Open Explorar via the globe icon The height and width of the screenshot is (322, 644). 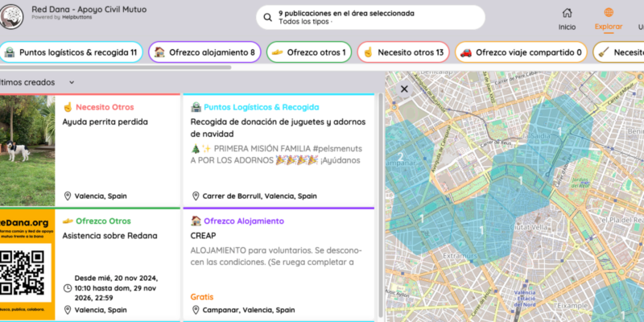[609, 13]
